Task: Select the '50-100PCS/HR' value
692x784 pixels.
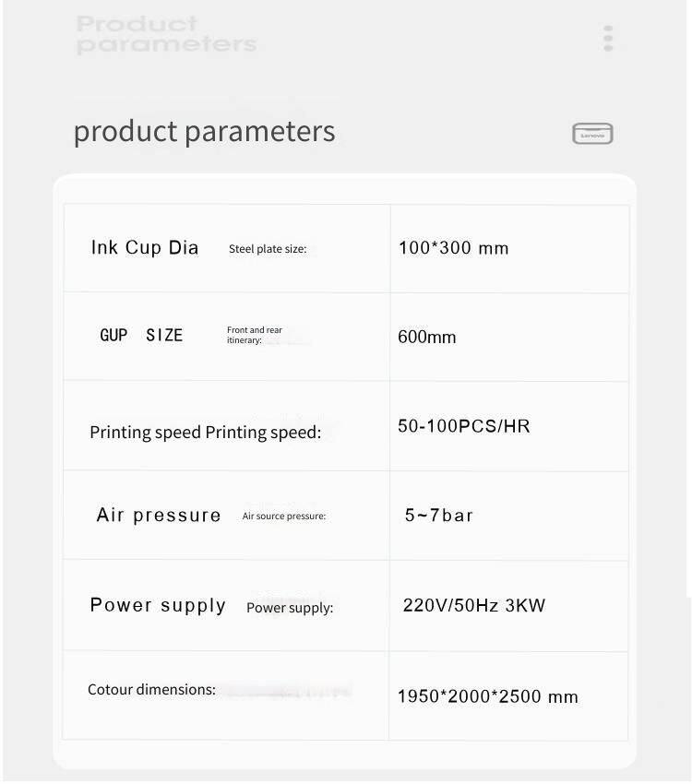Action: pos(464,426)
